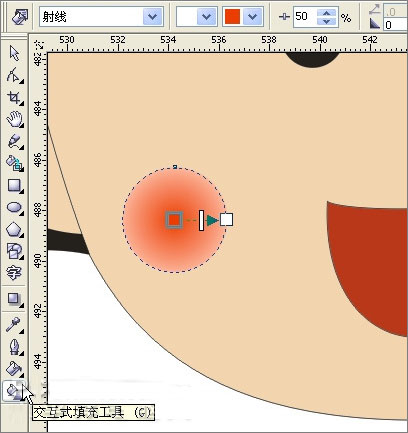
Task: Pick the Ellipse tool
Action: [14, 207]
